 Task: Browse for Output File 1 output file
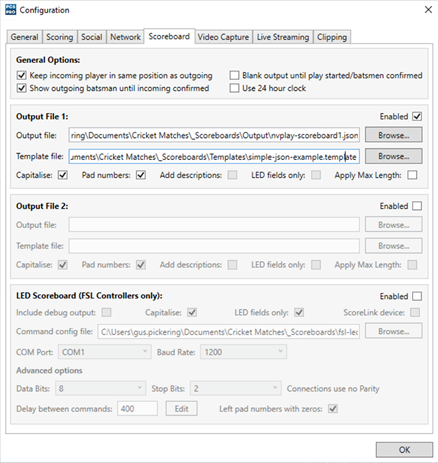tap(394, 135)
